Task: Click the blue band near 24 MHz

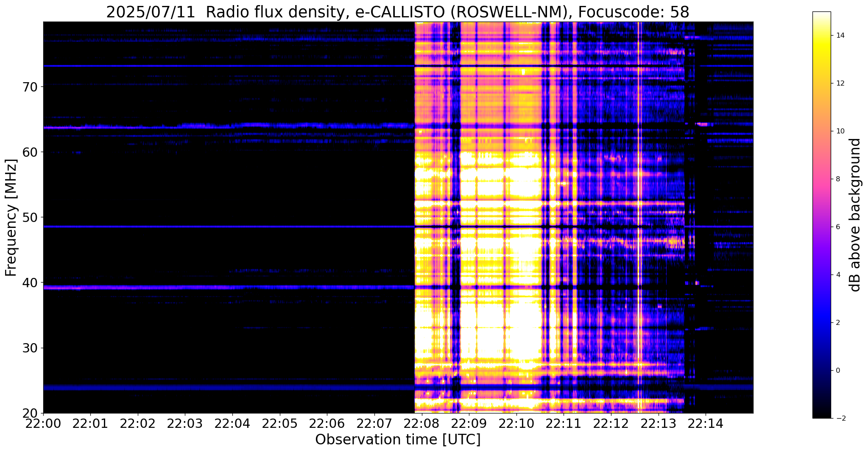Action: coord(229,387)
